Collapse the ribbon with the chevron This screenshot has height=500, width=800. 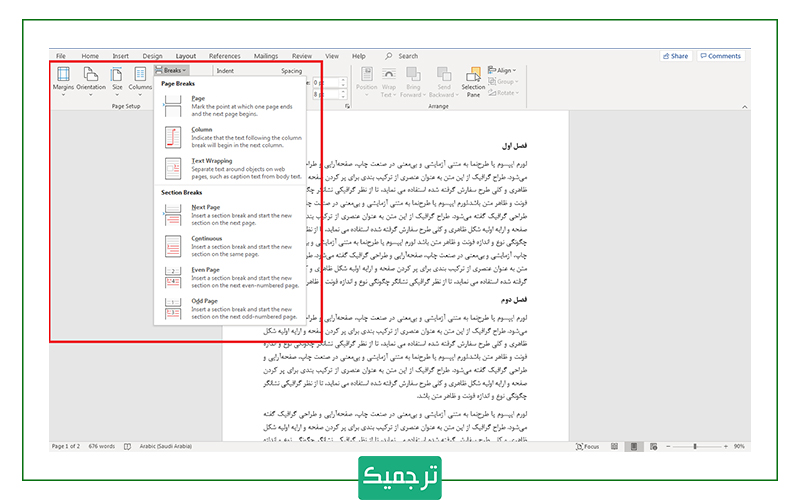tap(744, 107)
